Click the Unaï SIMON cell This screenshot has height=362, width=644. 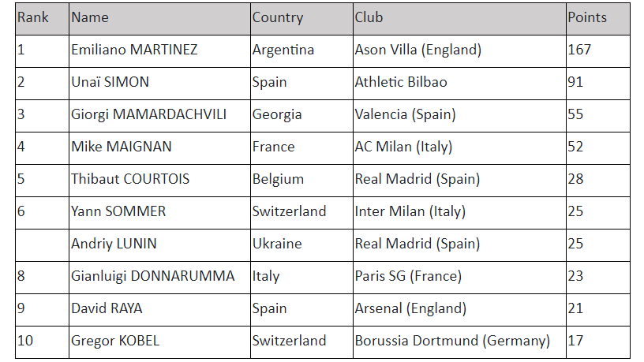(x=110, y=82)
